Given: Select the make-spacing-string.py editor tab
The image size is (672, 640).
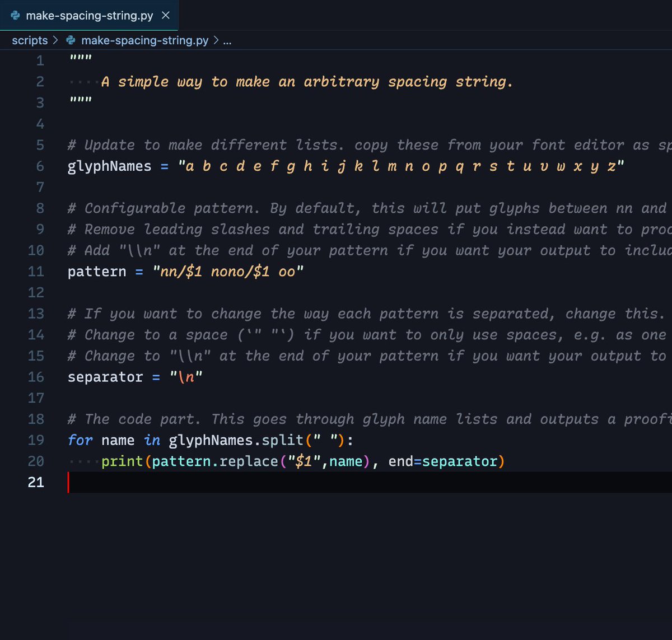Looking at the screenshot, I should pyautogui.click(x=90, y=15).
